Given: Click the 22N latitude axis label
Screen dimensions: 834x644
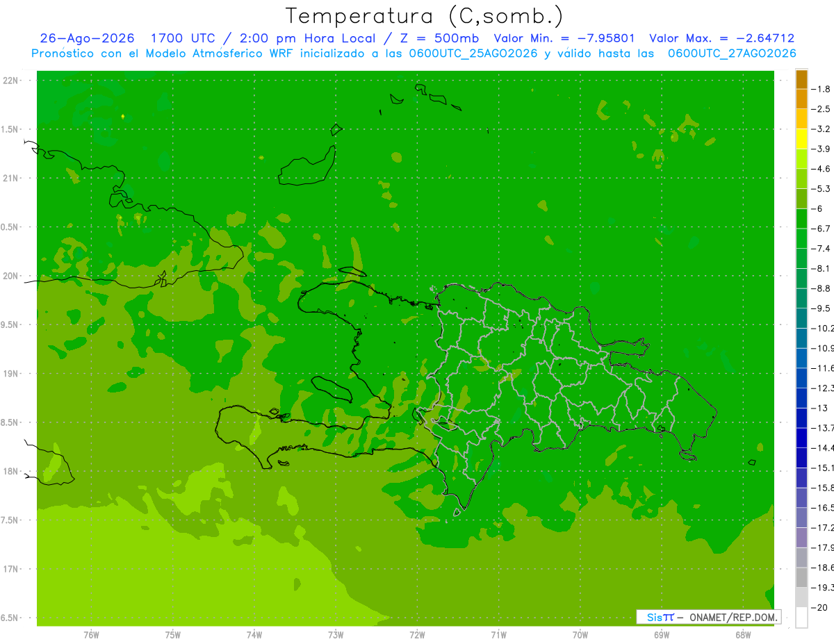Looking at the screenshot, I should 12,81.
